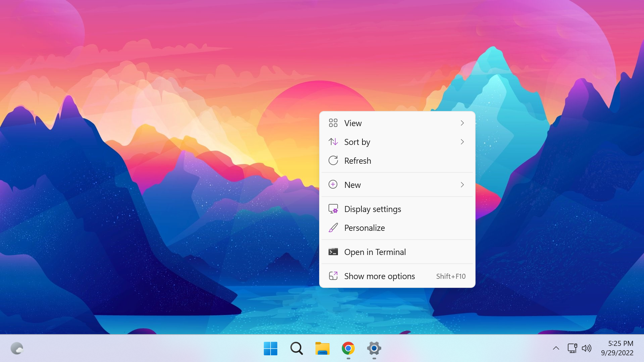Viewport: 644px width, 362px height.
Task: Click the Open in Terminal icon
Action: coord(333,252)
